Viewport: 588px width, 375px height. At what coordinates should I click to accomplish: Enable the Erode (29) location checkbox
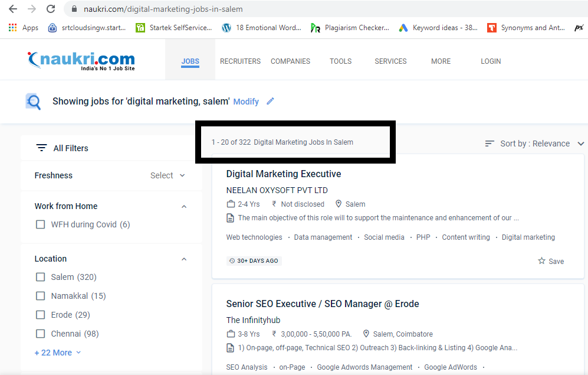(40, 315)
